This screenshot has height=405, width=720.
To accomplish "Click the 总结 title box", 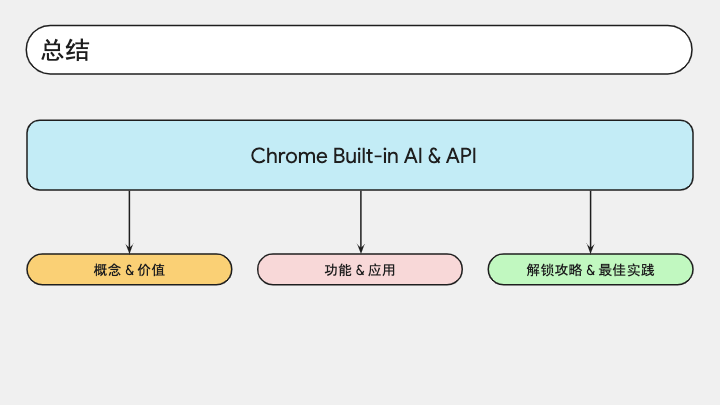I will (359, 50).
